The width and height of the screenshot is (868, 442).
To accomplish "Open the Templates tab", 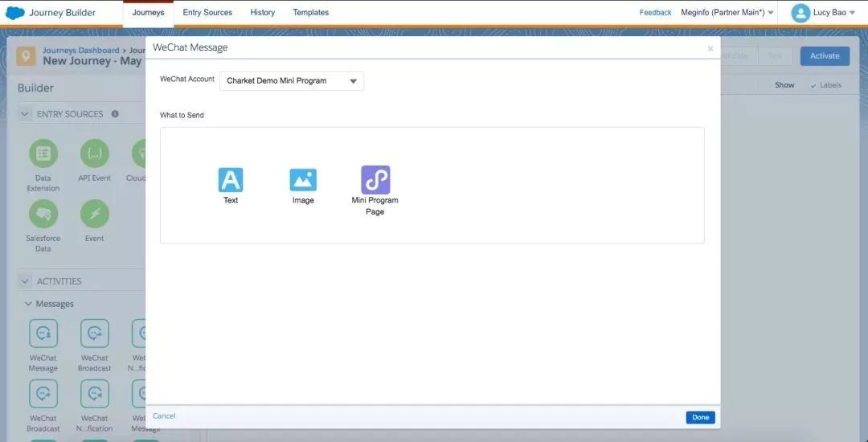I will pos(310,13).
